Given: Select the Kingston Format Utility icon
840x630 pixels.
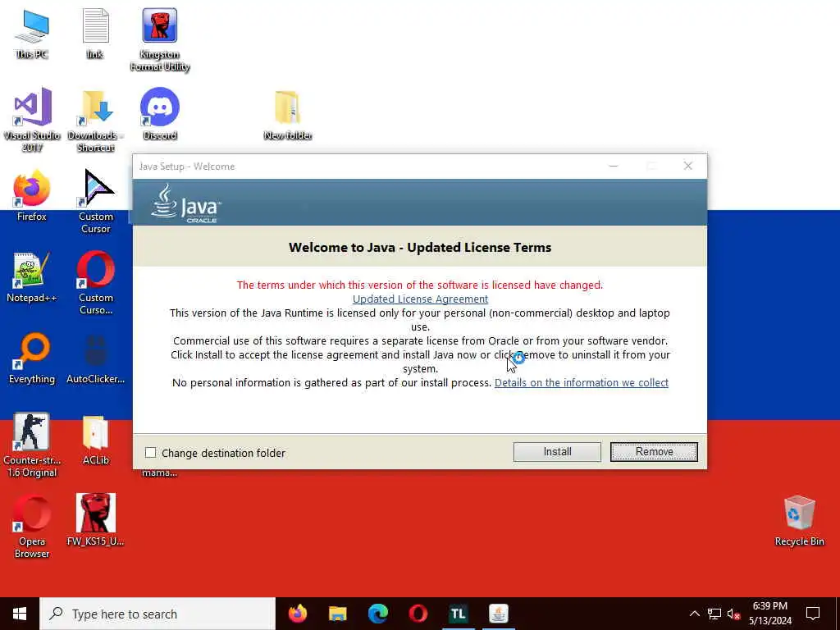Looking at the screenshot, I should (160, 40).
